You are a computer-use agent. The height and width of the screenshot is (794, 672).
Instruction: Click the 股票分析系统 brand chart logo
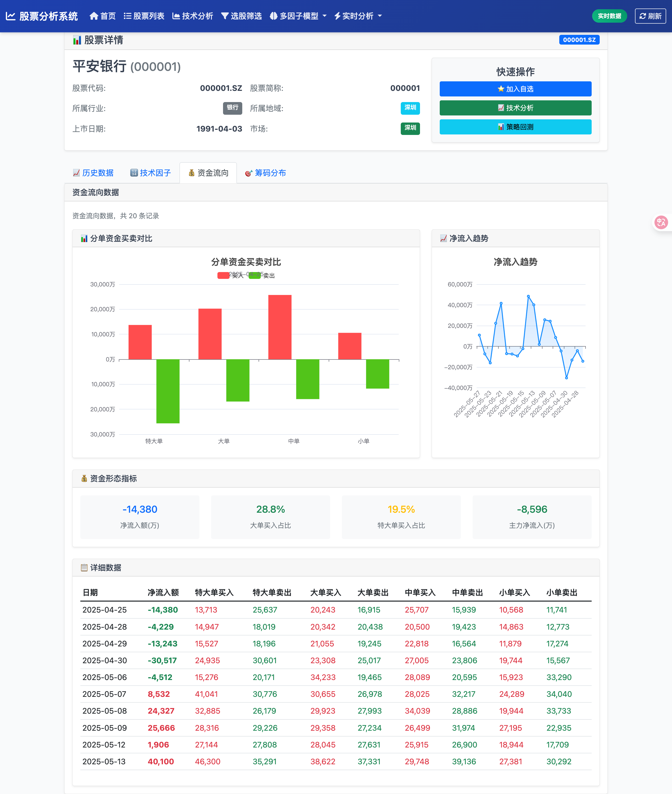(x=10, y=16)
